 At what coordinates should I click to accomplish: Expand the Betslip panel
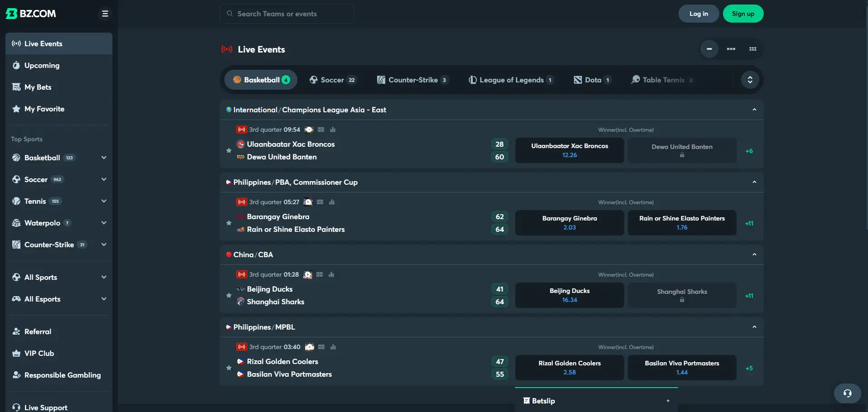click(x=668, y=401)
